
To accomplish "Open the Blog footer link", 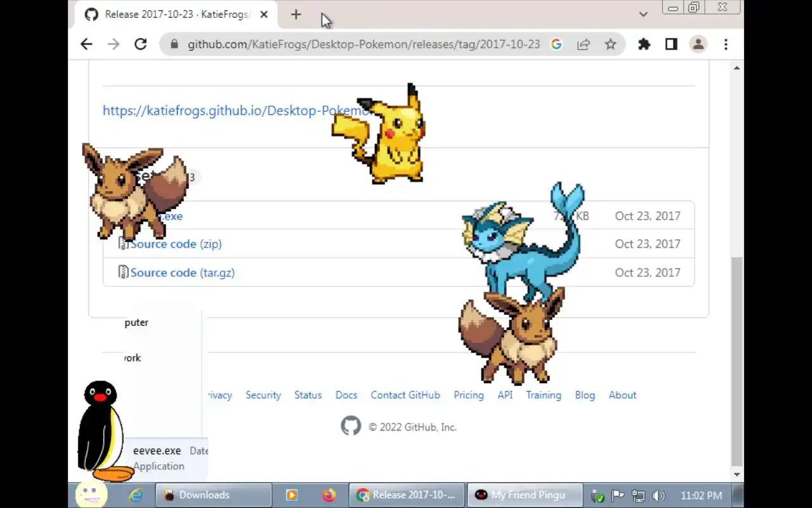I will point(585,395).
